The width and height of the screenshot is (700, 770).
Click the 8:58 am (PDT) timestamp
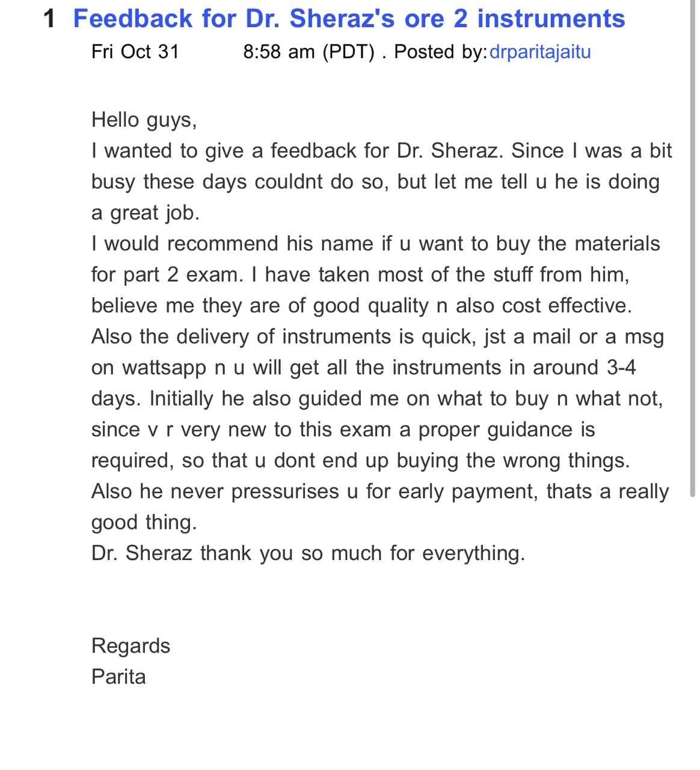(x=309, y=52)
